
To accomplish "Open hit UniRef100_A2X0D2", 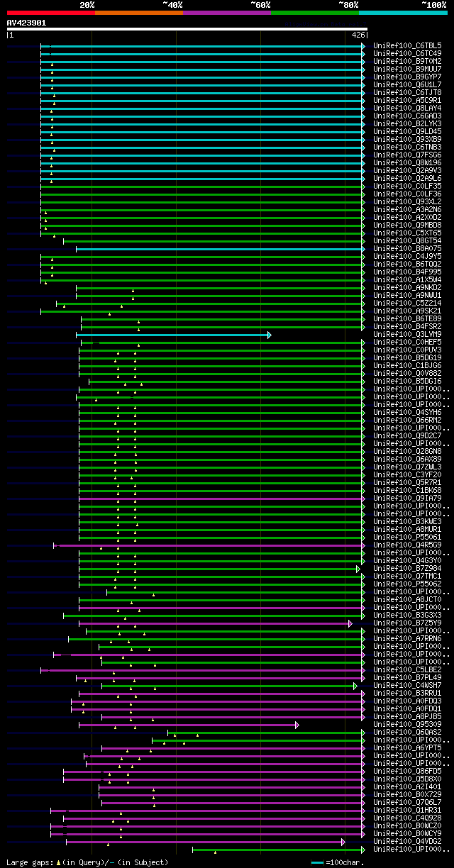I will (x=408, y=218).
